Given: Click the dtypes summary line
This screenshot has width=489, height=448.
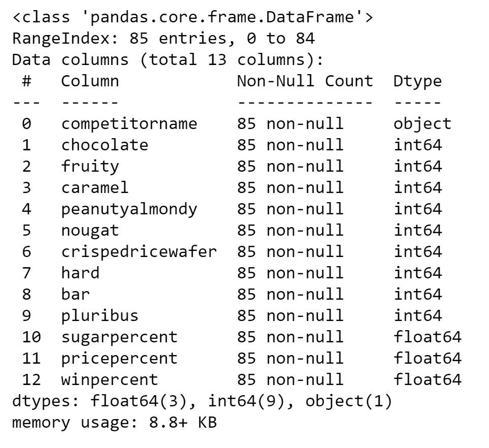Looking at the screenshot, I should click(202, 401).
